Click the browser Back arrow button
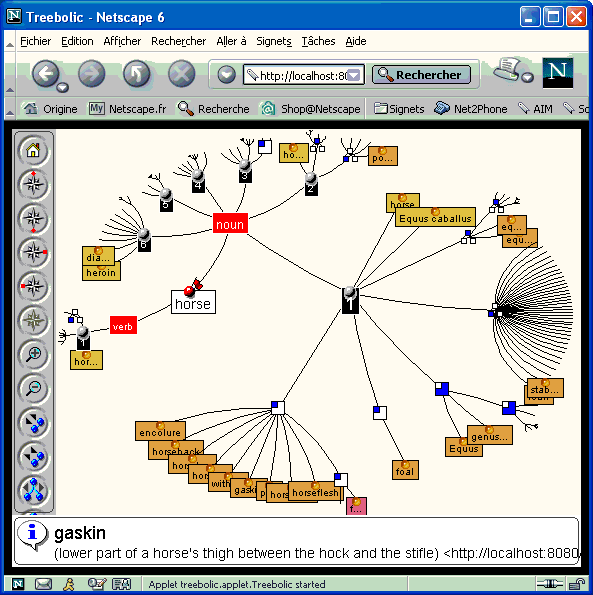 click(46, 74)
